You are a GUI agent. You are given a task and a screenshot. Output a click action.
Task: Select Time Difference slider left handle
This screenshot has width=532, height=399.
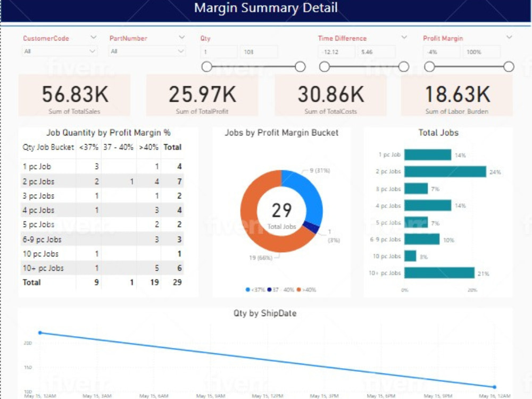pos(325,67)
